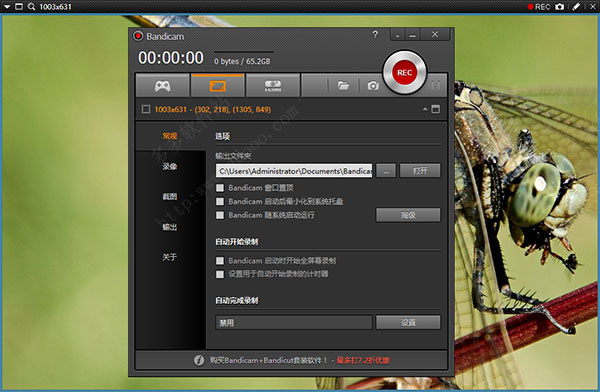Click the 禁用 auto-complete status field
Screen dimensions: 600x392
pyautogui.click(x=294, y=323)
